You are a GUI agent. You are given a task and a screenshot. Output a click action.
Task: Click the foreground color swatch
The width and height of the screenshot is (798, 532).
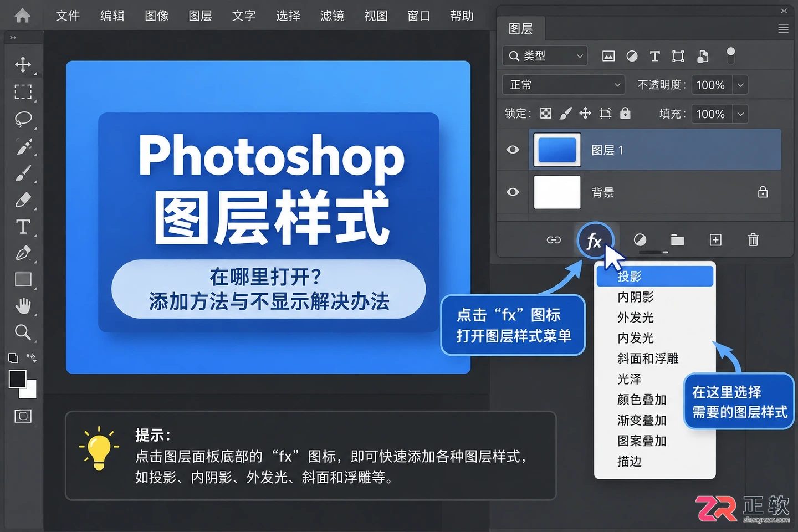pyautogui.click(x=17, y=378)
